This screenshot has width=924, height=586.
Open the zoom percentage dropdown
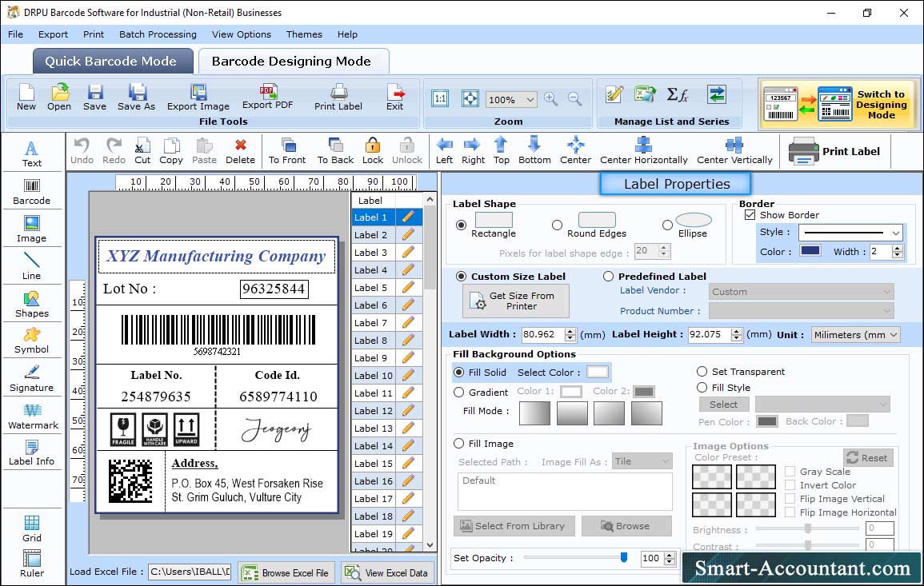(x=511, y=99)
